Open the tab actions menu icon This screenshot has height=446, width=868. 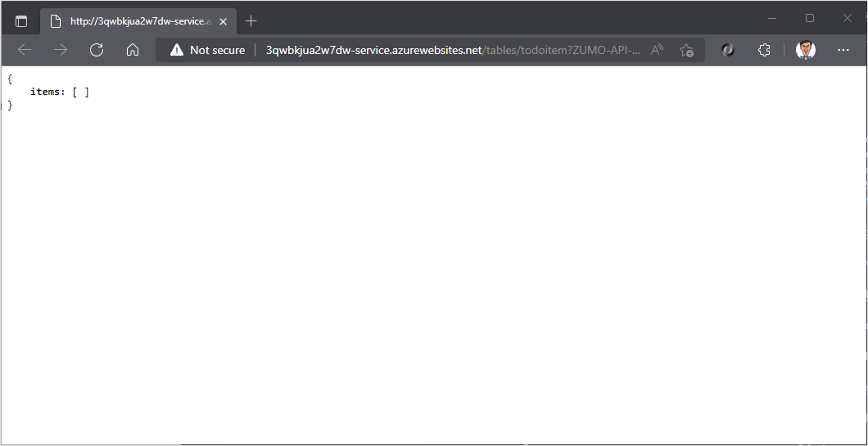click(x=21, y=21)
